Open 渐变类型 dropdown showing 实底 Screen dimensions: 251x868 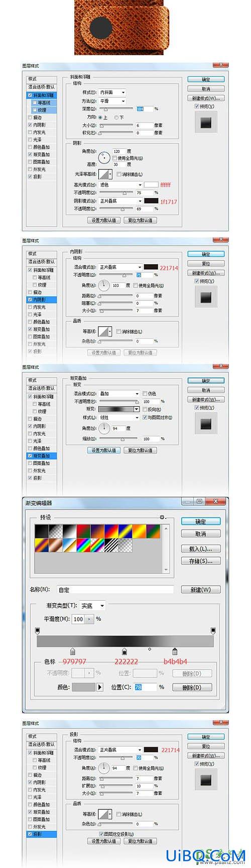(93, 606)
